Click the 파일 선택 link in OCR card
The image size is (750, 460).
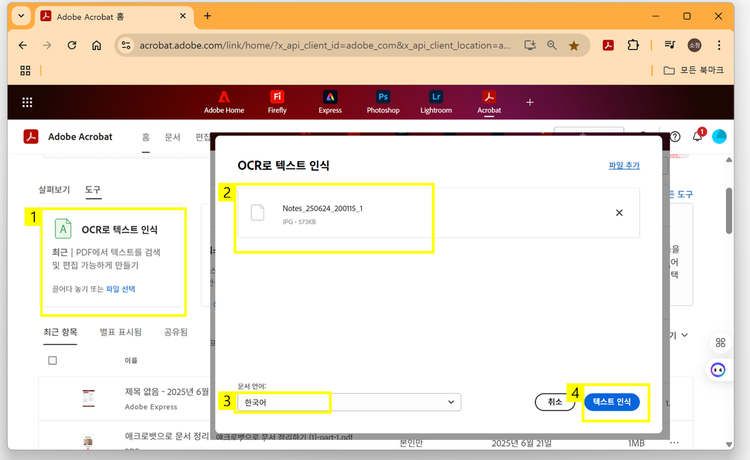click(121, 289)
